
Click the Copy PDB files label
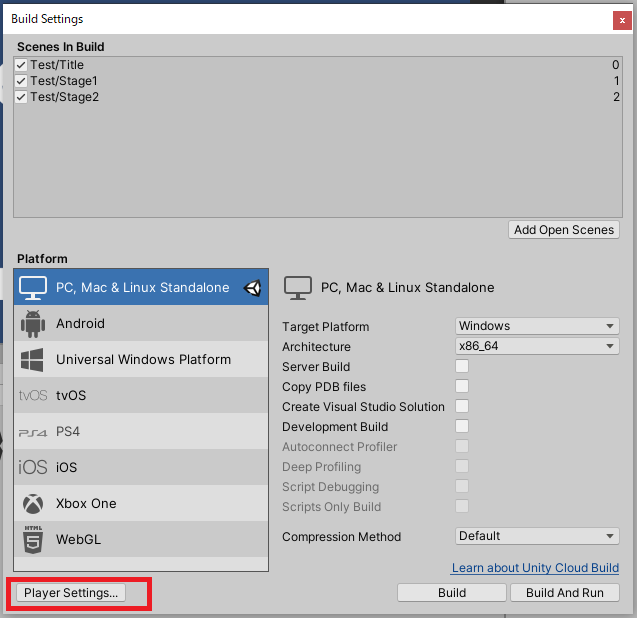324,387
